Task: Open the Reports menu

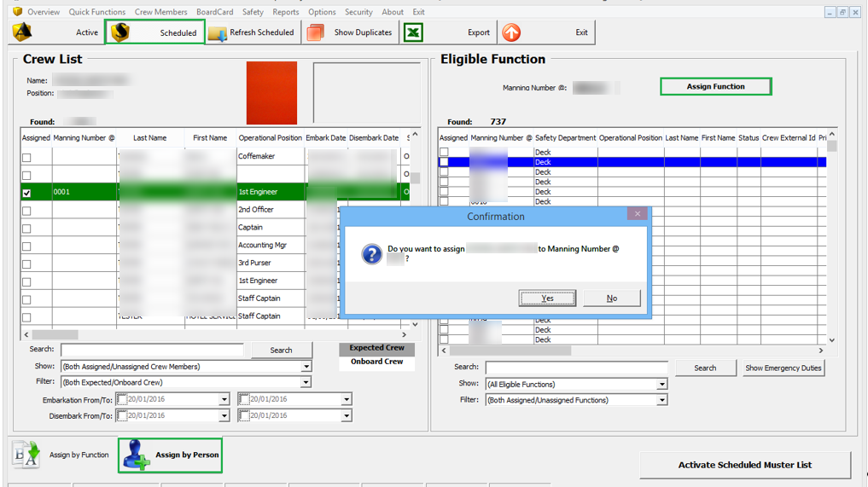Action: [x=286, y=12]
